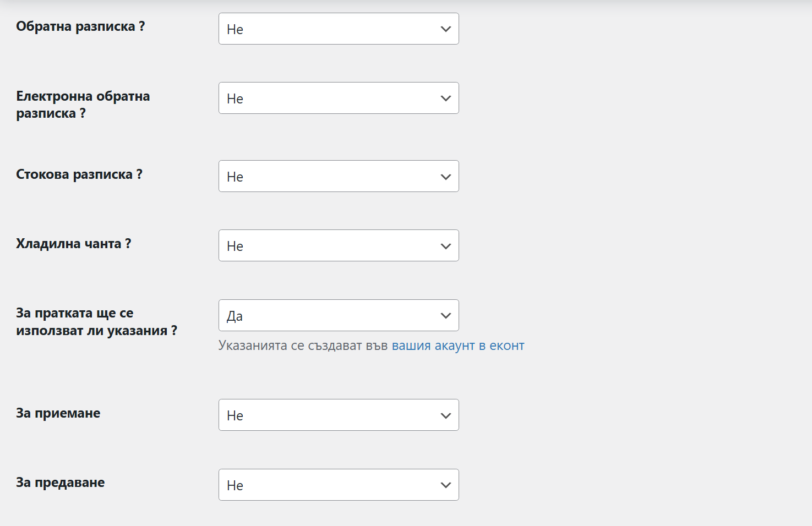Open the За предаване dropdown
Screen dimensions: 812x526
click(339, 485)
